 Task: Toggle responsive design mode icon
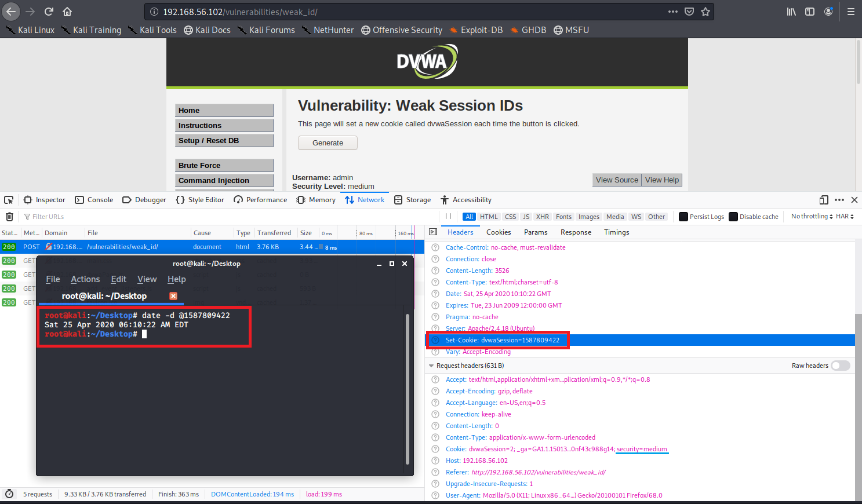(x=824, y=200)
